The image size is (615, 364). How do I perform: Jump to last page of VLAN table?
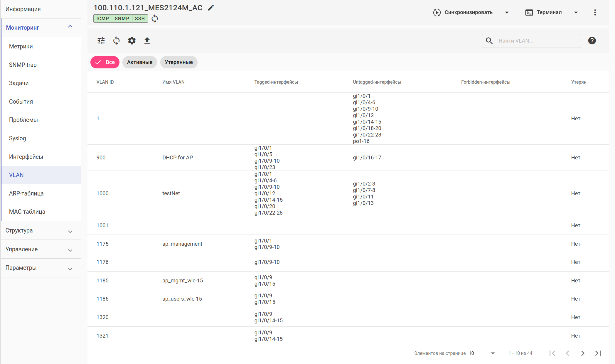click(x=598, y=353)
